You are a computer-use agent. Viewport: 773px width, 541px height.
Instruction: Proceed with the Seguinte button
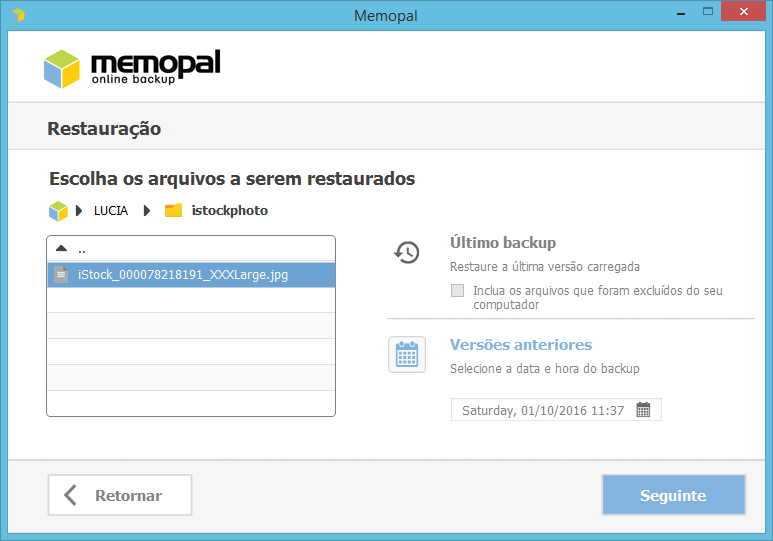(x=673, y=495)
